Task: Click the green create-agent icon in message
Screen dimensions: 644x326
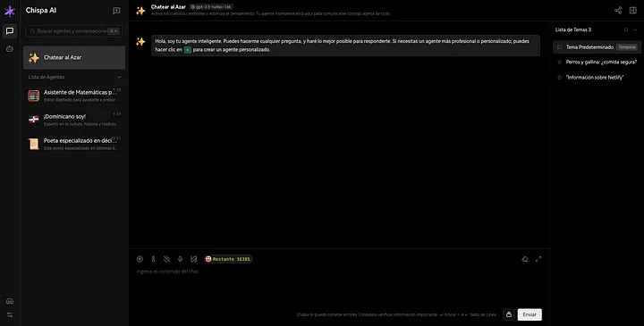Action: click(x=188, y=50)
